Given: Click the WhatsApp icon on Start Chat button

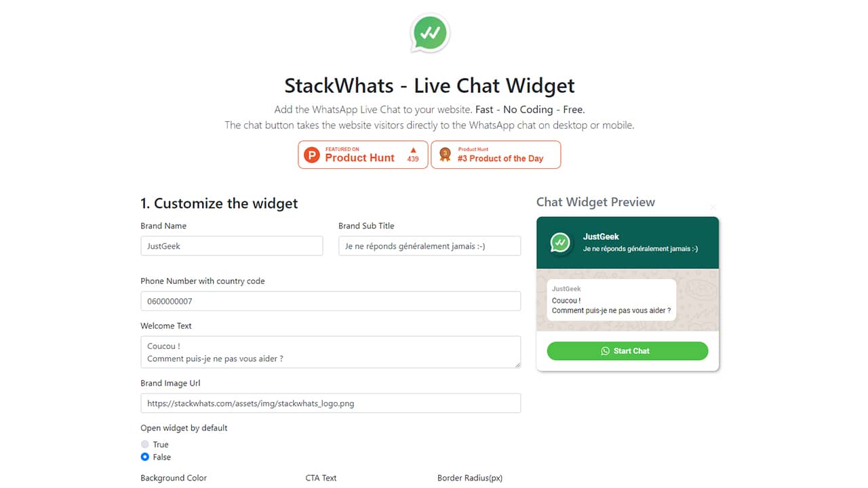Looking at the screenshot, I should (605, 351).
